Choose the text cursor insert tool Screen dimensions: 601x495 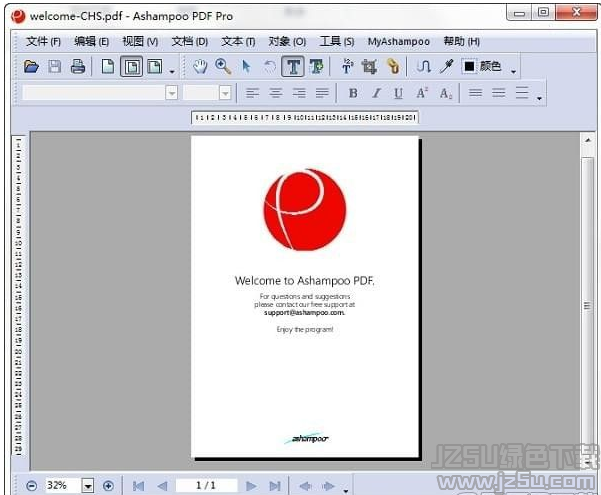pos(347,66)
